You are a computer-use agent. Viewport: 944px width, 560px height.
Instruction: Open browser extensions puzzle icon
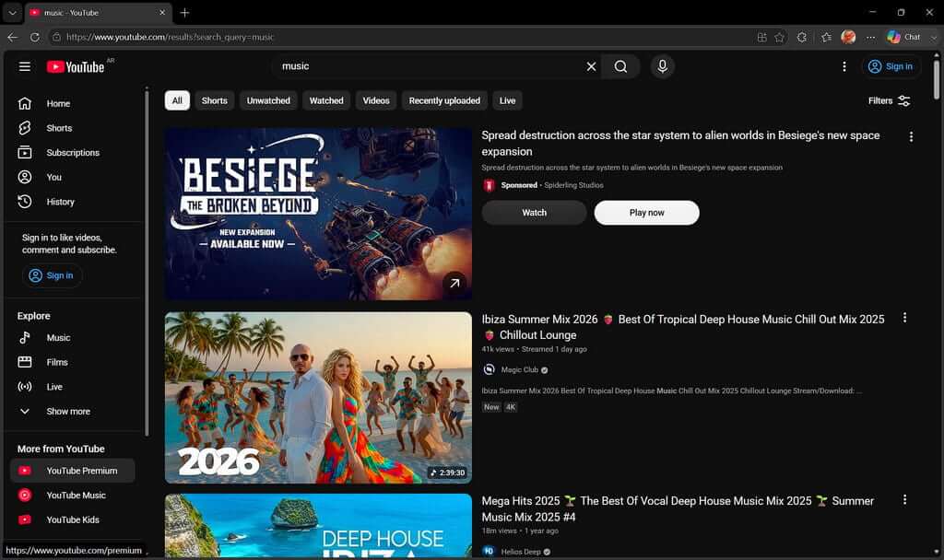click(x=802, y=37)
